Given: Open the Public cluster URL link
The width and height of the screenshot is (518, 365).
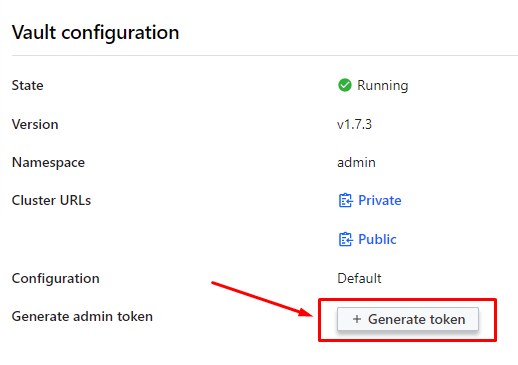Looking at the screenshot, I should pyautogui.click(x=377, y=239).
